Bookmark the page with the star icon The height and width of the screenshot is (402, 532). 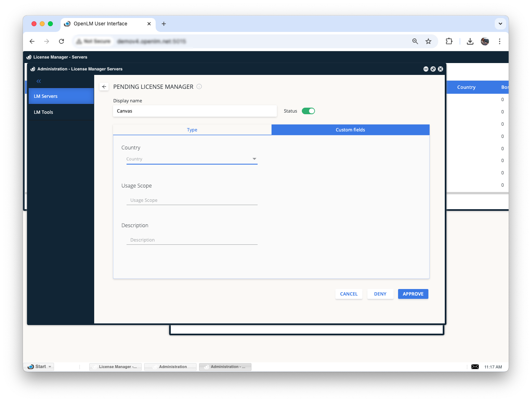pos(428,41)
